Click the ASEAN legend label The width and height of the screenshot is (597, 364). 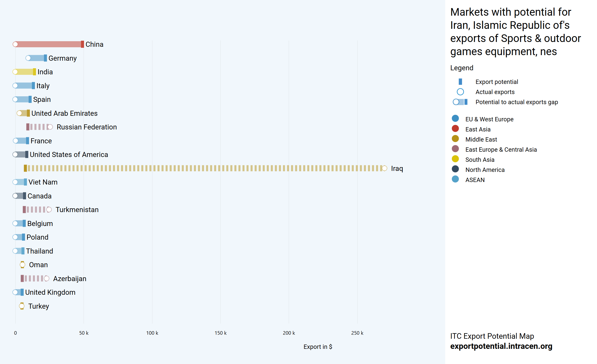(x=475, y=180)
